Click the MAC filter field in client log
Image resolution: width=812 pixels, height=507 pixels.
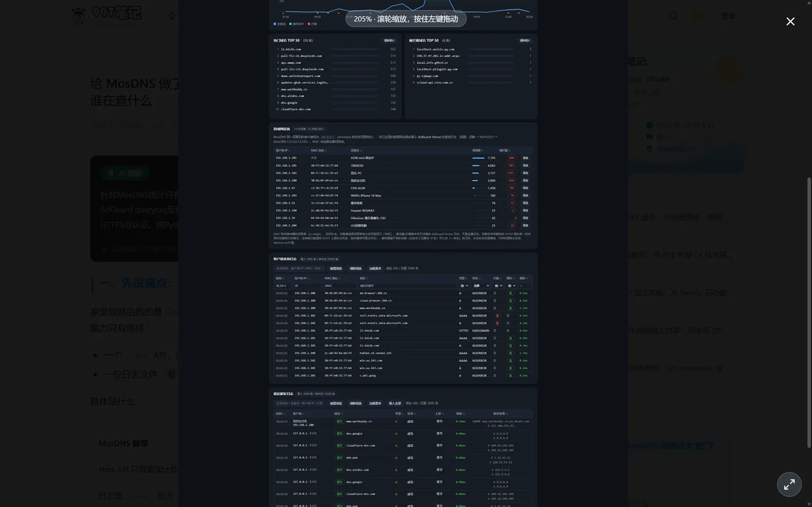tap(340, 286)
